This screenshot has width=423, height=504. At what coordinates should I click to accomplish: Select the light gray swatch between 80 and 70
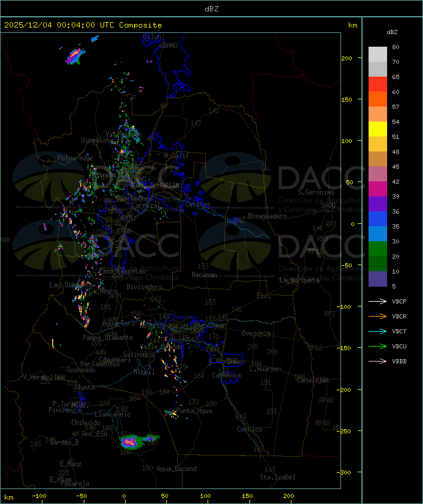(x=378, y=54)
